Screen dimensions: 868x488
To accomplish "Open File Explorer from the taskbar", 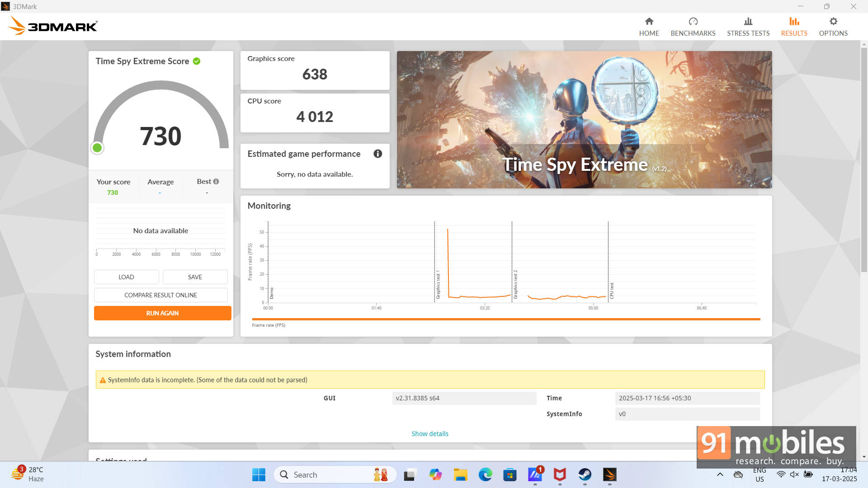I will point(460,474).
